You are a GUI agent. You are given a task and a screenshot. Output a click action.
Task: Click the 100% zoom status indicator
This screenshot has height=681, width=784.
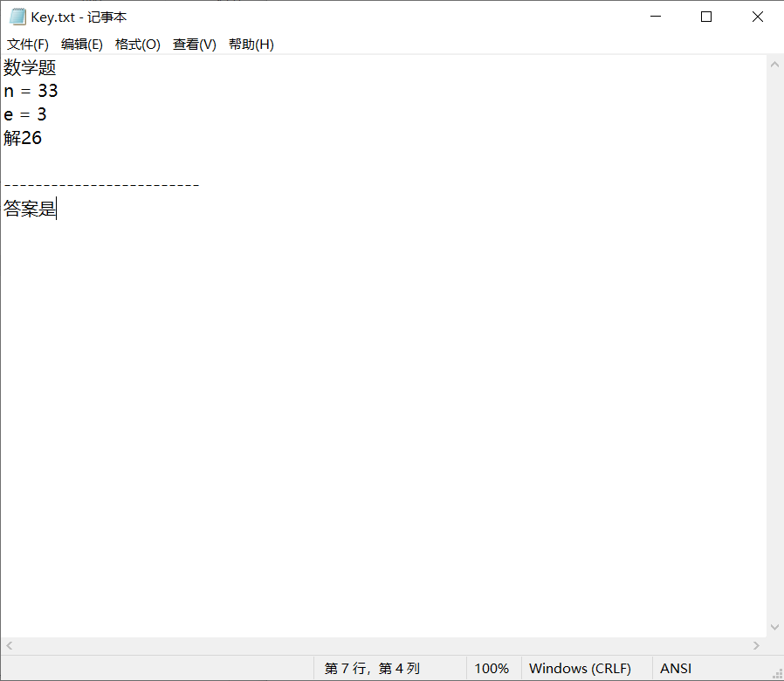pos(492,668)
